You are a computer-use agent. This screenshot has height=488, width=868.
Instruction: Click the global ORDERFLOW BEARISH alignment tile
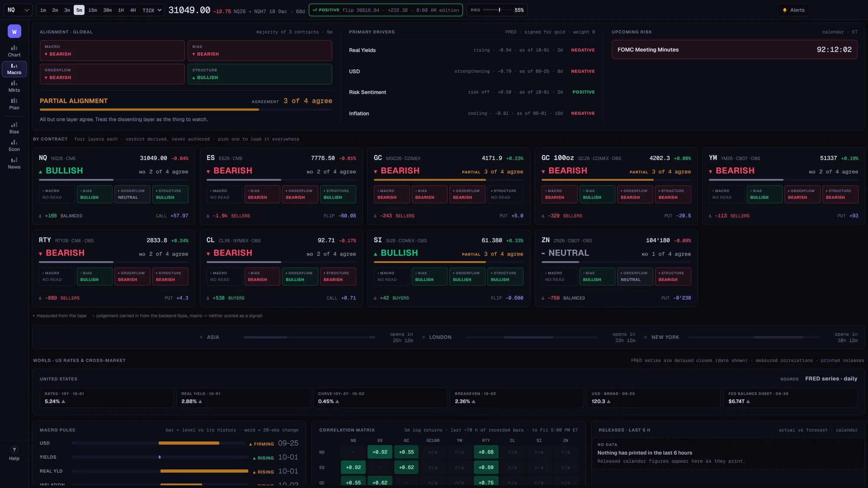[112, 74]
